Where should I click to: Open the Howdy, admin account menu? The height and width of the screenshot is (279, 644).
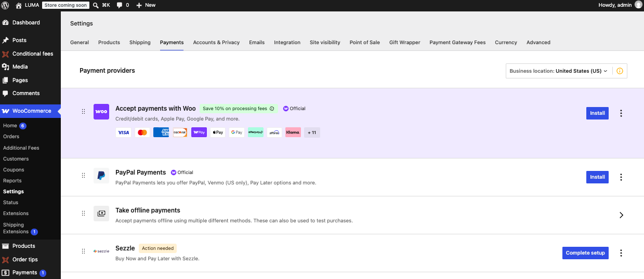620,5
